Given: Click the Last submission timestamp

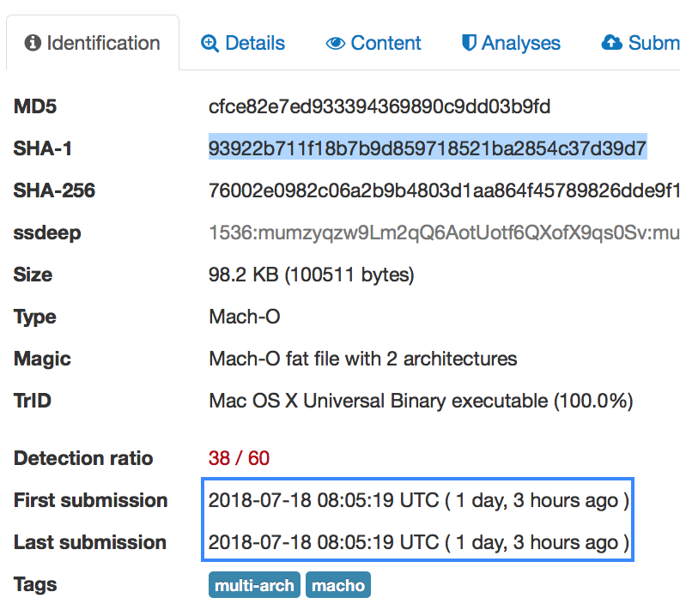Looking at the screenshot, I should (418, 542).
